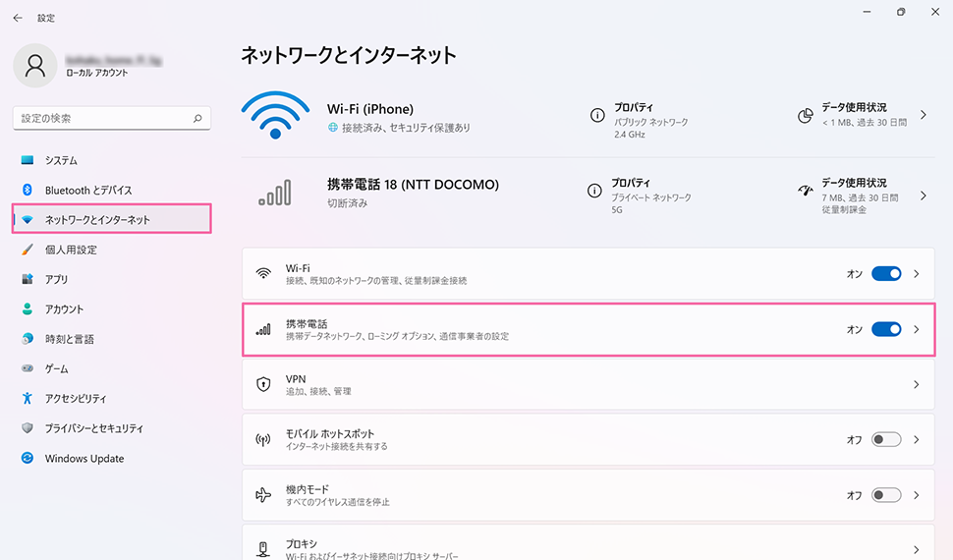Open Wi-Fi data usage chevron at top
This screenshot has width=953, height=560.
tap(924, 115)
